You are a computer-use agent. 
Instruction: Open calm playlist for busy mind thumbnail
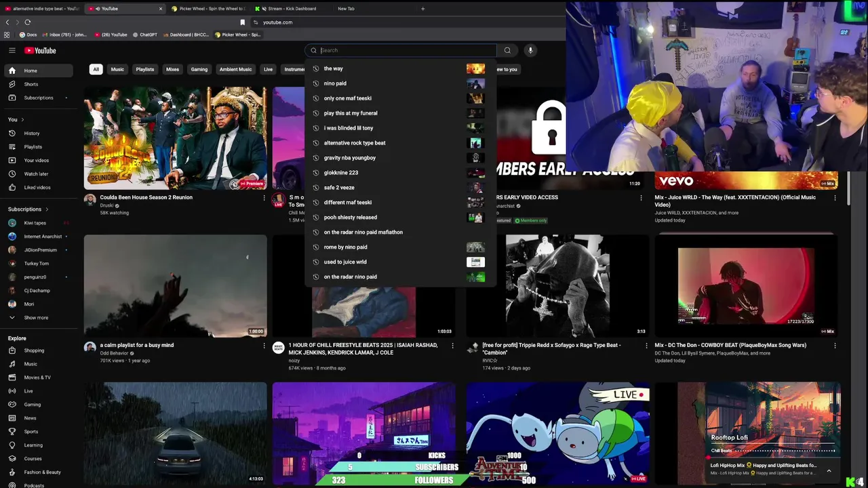click(176, 286)
